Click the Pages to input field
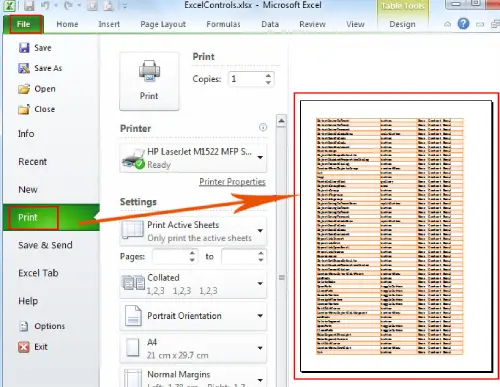 pyautogui.click(x=240, y=256)
